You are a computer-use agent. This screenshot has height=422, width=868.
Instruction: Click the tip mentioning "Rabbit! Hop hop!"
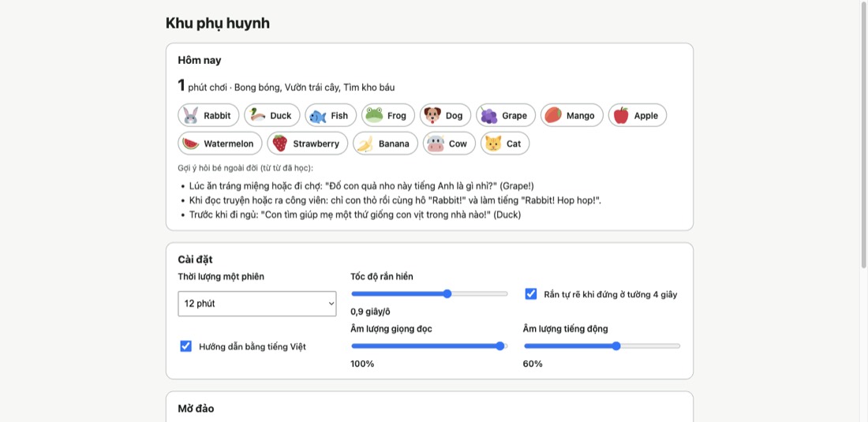[395, 200]
